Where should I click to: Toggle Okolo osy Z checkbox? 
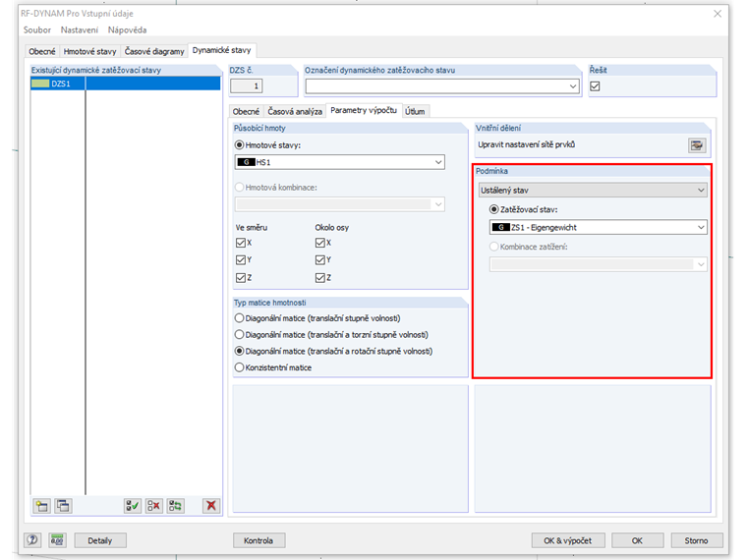[x=320, y=278]
